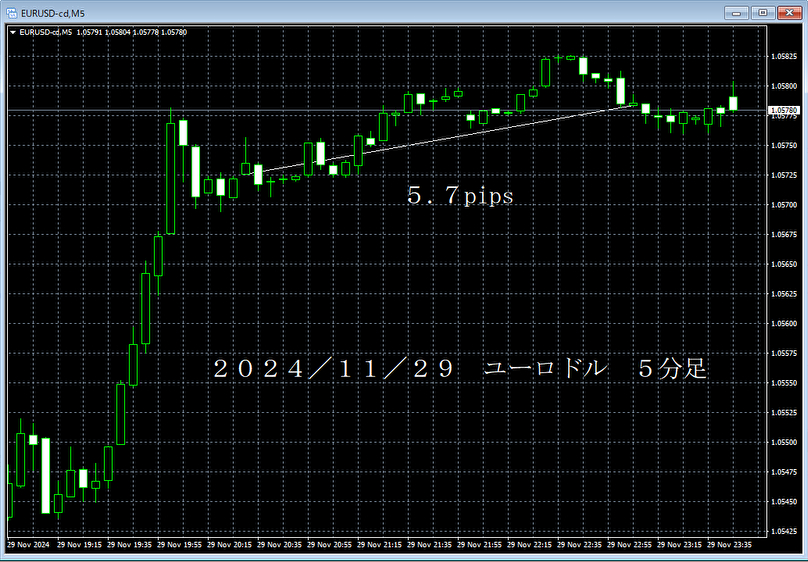Minimize the EURUSD-cd,M5 chart window
Image resolution: width=808 pixels, height=562 pixels.
(x=741, y=12)
